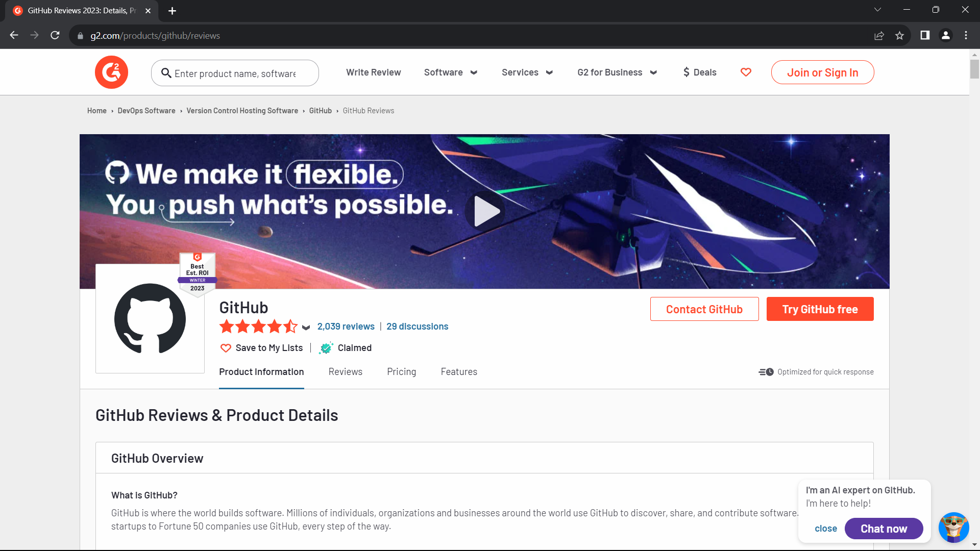The width and height of the screenshot is (980, 551).
Task: Close the GitHub Reviews tab
Action: pyautogui.click(x=148, y=11)
